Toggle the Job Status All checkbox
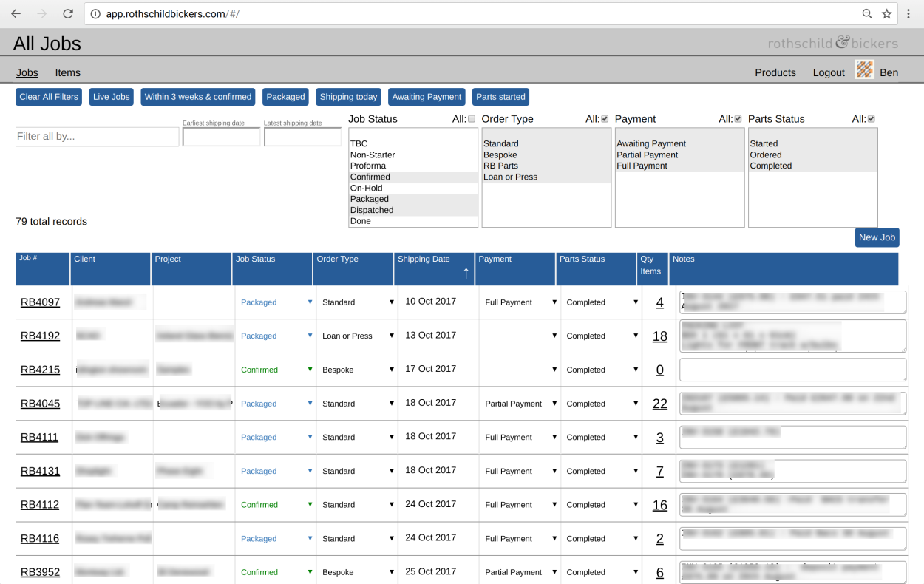This screenshot has height=584, width=924. tap(472, 119)
